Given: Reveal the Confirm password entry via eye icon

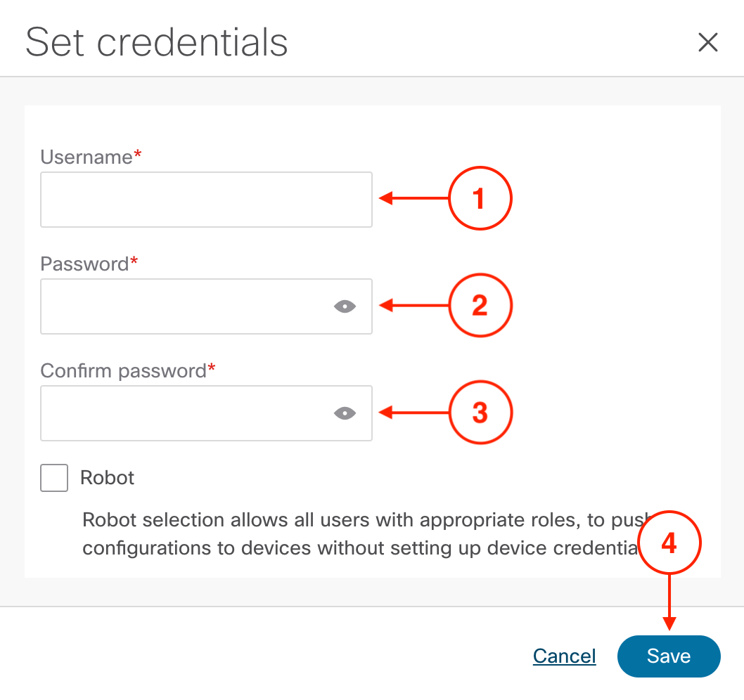Looking at the screenshot, I should (x=345, y=413).
